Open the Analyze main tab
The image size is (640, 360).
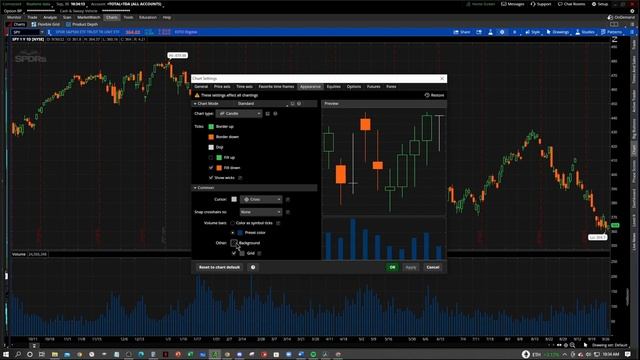(50, 18)
